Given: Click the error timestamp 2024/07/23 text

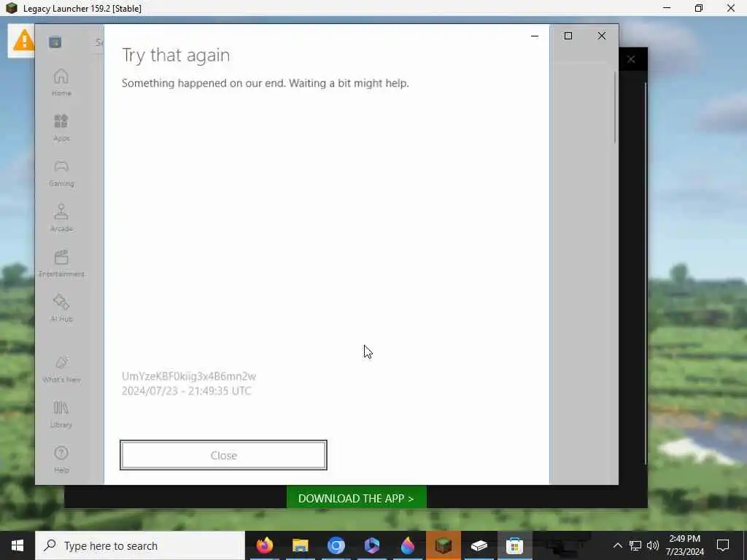Looking at the screenshot, I should pos(186,391).
